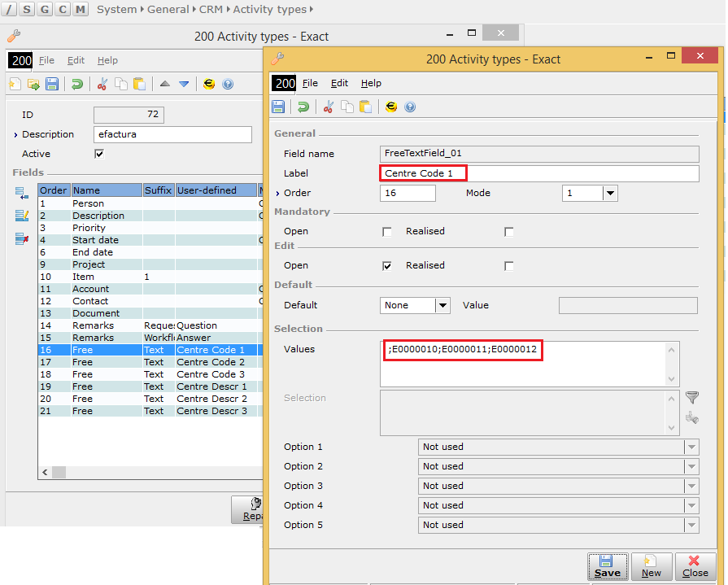Open the Default None dropdown
Screen dimensions: 728x585
point(442,305)
